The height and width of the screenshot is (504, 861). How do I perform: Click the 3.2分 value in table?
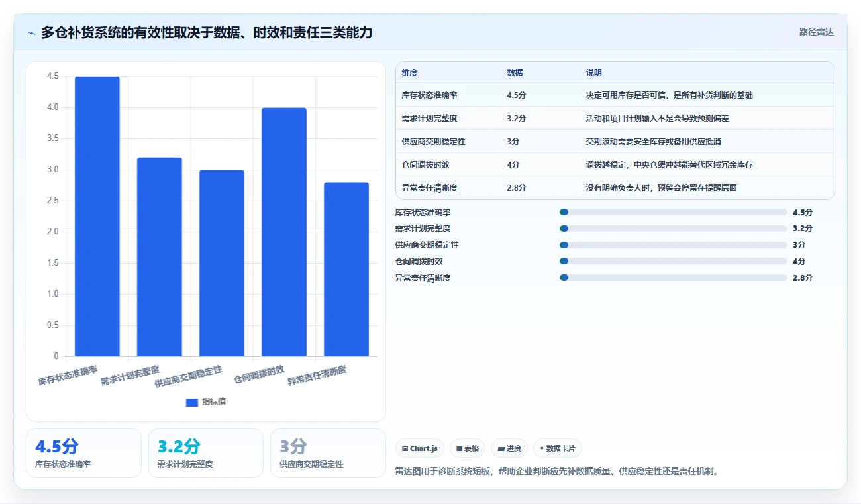point(517,119)
